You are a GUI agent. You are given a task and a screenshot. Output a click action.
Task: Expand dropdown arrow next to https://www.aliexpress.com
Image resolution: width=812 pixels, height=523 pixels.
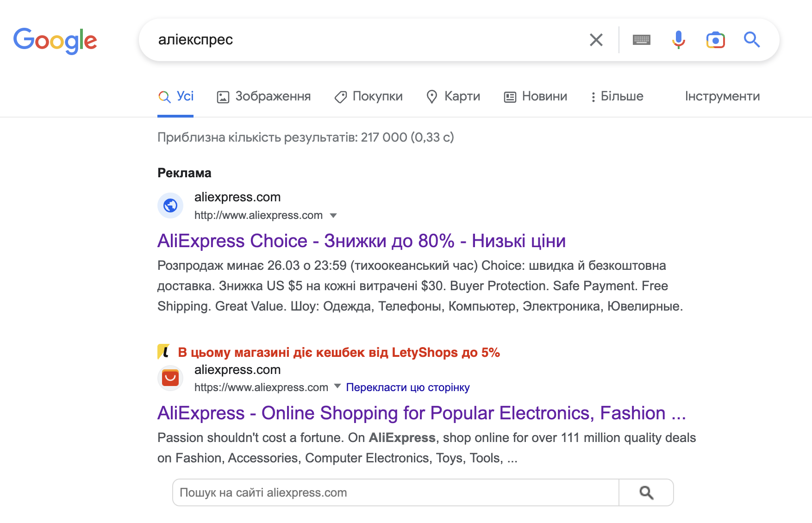pyautogui.click(x=337, y=386)
